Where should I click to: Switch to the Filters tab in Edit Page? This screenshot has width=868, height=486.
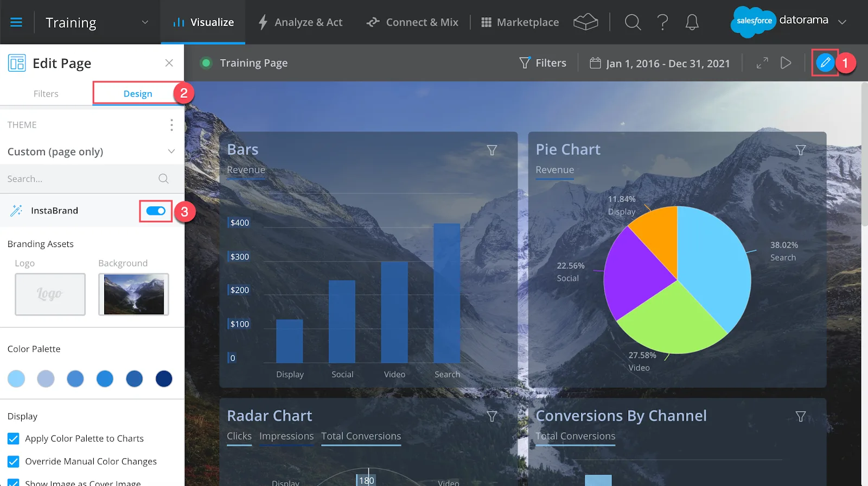46,93
